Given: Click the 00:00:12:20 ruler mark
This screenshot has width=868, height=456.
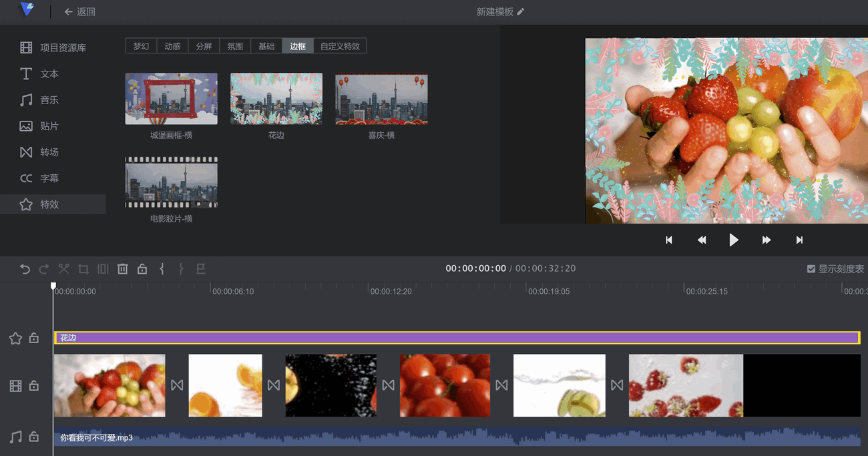Looking at the screenshot, I should click(391, 291).
